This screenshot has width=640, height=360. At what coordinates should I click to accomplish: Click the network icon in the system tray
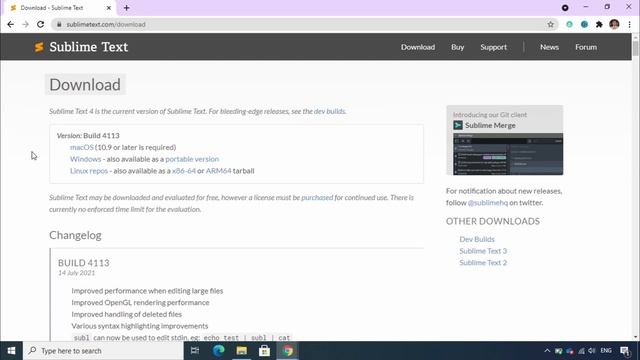coord(581,351)
